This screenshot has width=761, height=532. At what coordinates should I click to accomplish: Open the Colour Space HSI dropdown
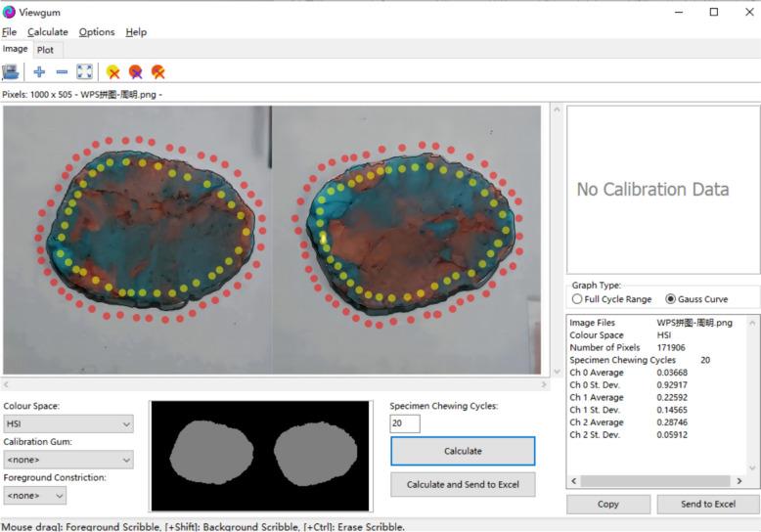pyautogui.click(x=67, y=424)
